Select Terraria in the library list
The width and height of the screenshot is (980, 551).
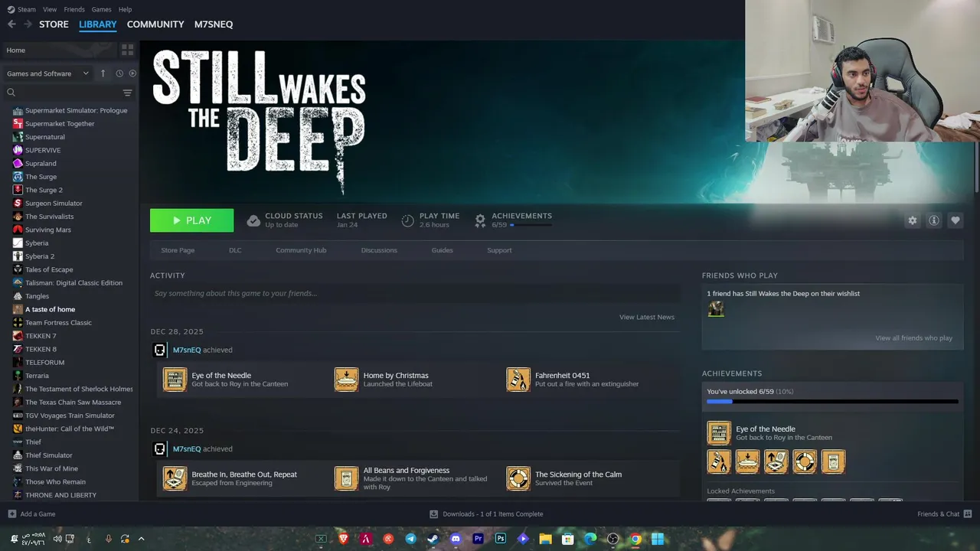37,376
